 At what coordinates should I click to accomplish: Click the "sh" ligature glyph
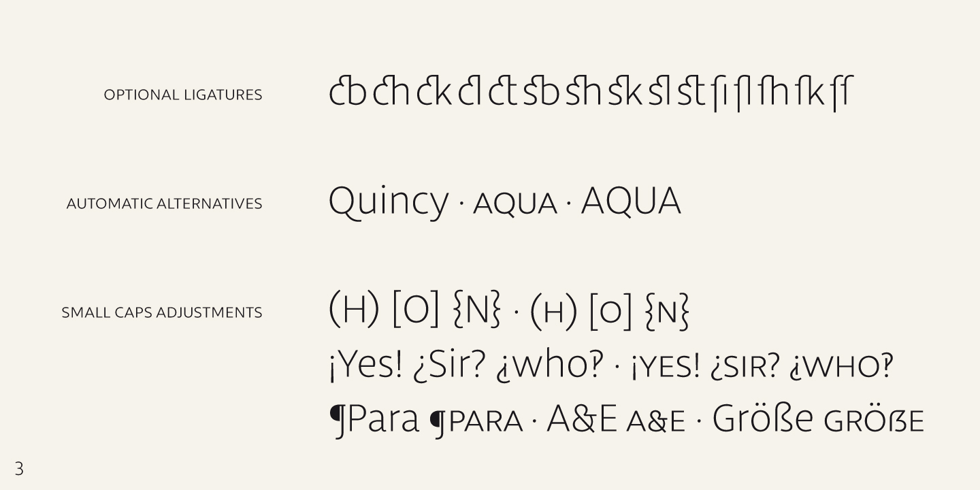[584, 93]
